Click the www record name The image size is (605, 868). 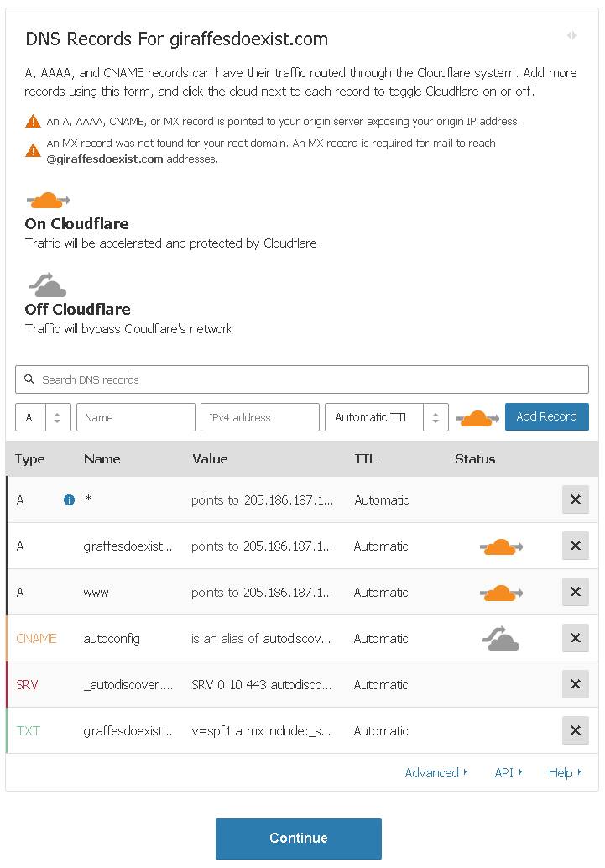tap(96, 593)
